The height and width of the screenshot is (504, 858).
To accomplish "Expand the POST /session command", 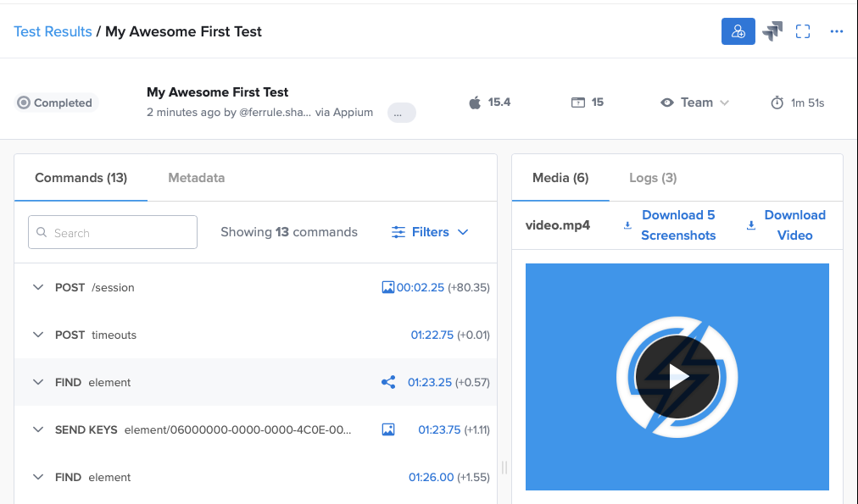I will tap(37, 287).
